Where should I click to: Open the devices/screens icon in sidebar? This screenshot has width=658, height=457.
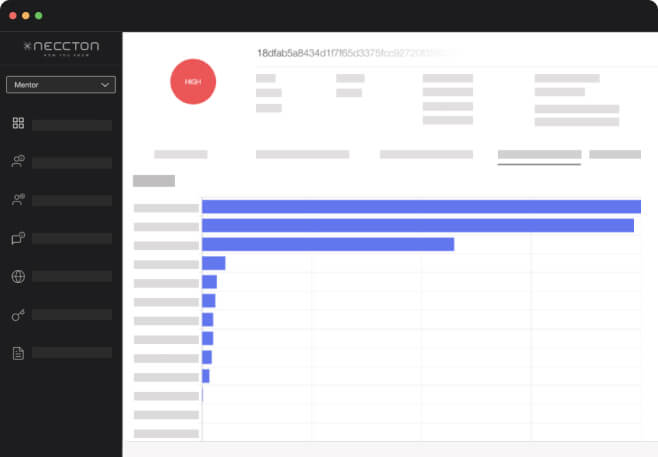[18, 238]
